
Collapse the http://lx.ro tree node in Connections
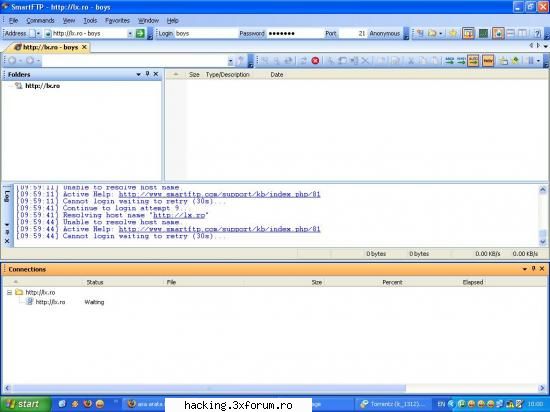9,292
